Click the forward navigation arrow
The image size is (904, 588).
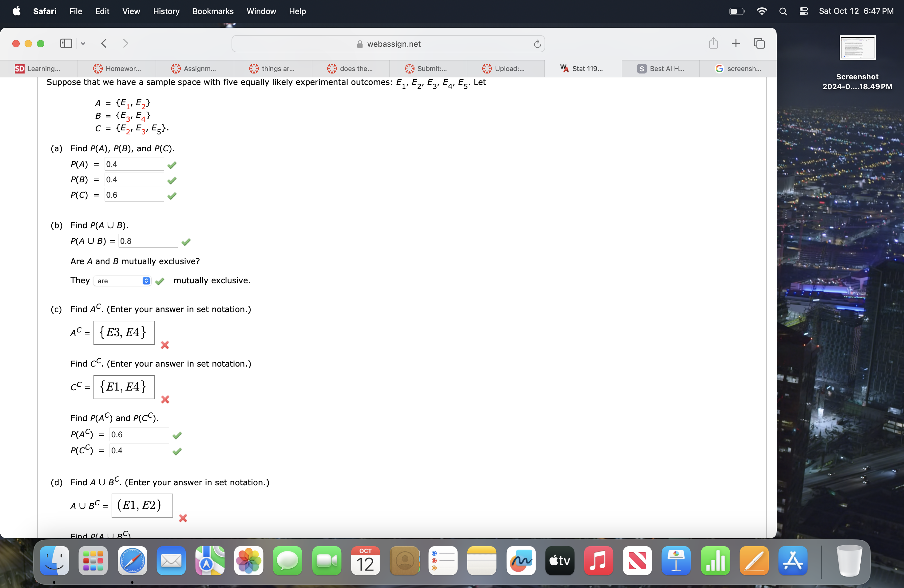(x=125, y=43)
